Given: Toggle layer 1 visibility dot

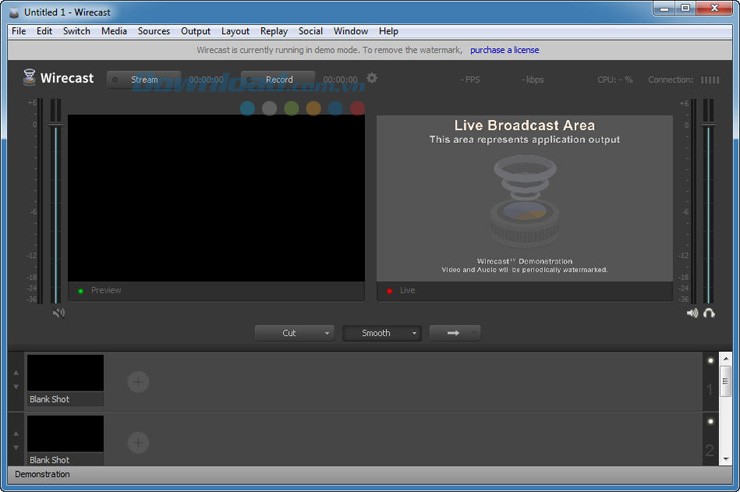Looking at the screenshot, I should pos(711,361).
